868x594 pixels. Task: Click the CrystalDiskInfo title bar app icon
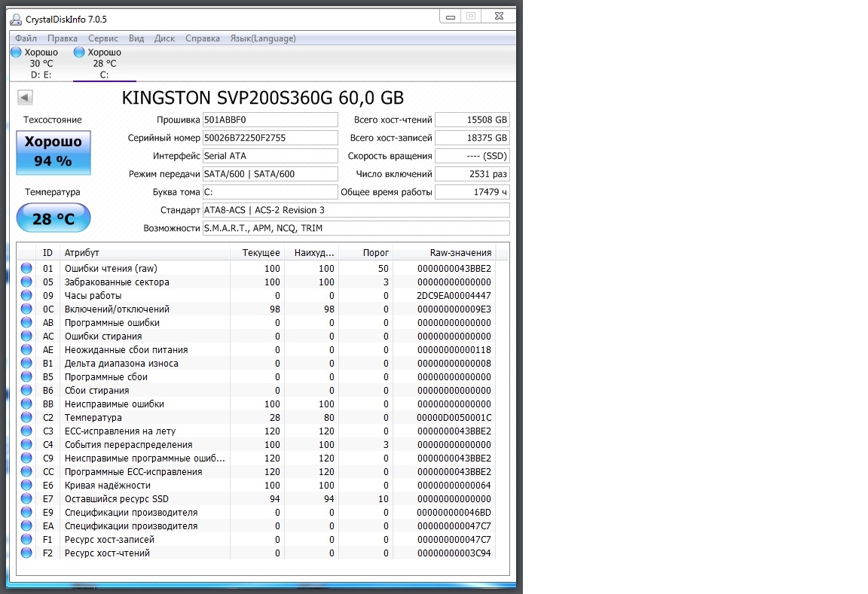pyautogui.click(x=16, y=20)
